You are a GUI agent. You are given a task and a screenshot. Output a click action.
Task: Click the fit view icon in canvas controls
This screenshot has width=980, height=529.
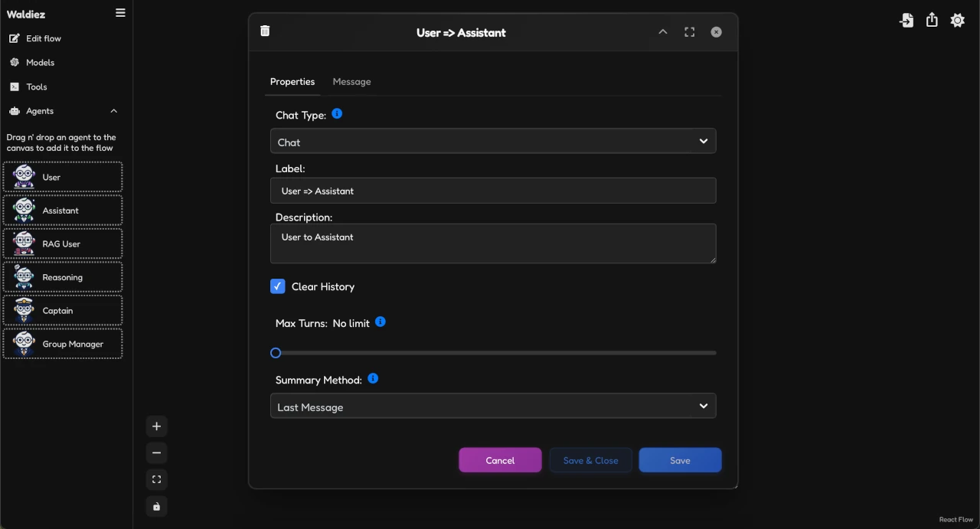pyautogui.click(x=156, y=478)
